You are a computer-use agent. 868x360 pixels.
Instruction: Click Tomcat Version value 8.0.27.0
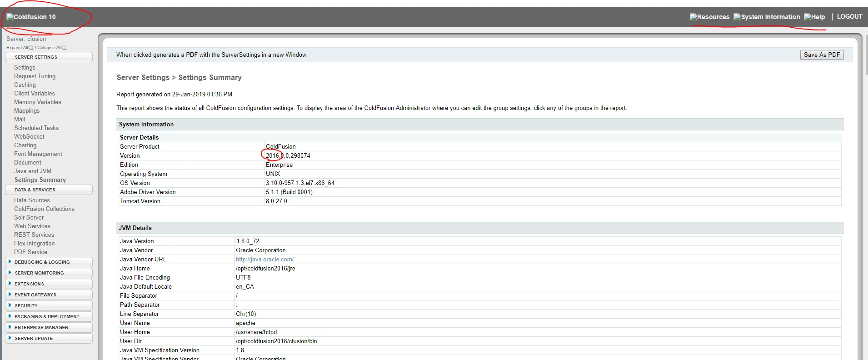276,201
